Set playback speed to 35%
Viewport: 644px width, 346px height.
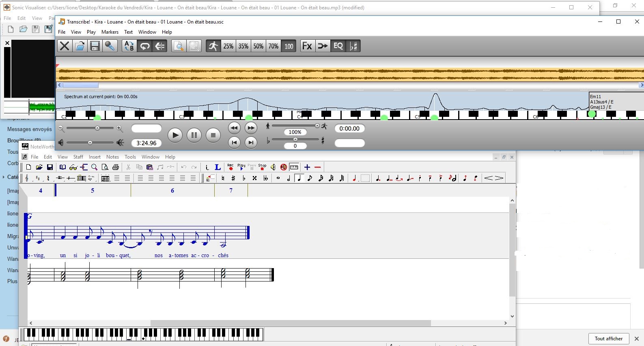[243, 46]
